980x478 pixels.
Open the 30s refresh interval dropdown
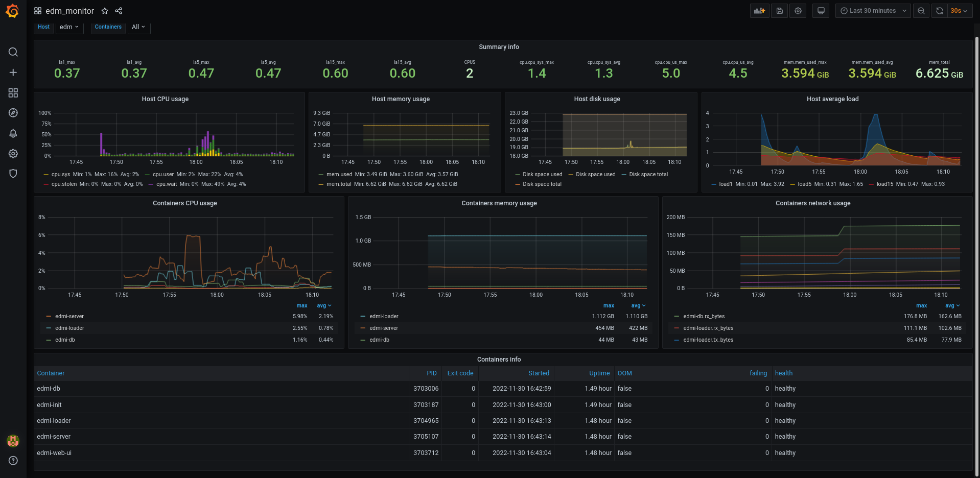point(959,11)
